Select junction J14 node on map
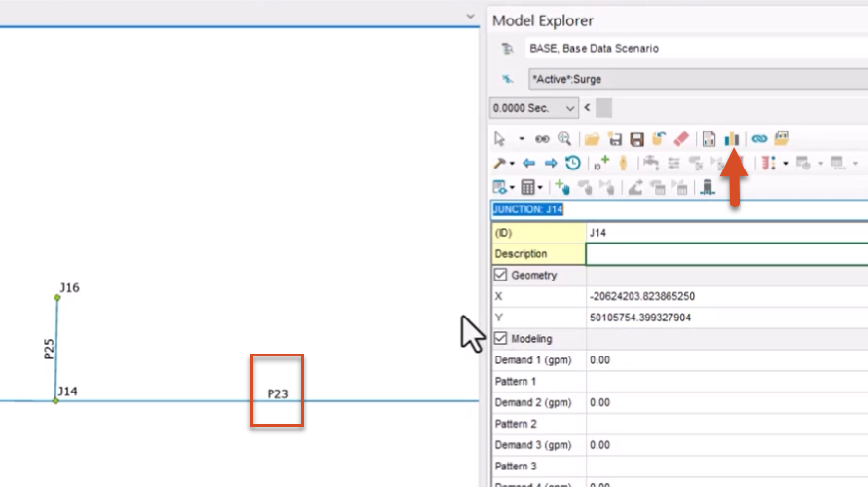868x487 pixels. 55,400
